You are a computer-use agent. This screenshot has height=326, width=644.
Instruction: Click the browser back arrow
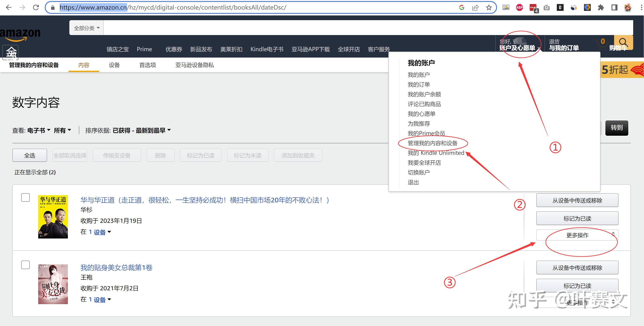pyautogui.click(x=9, y=7)
